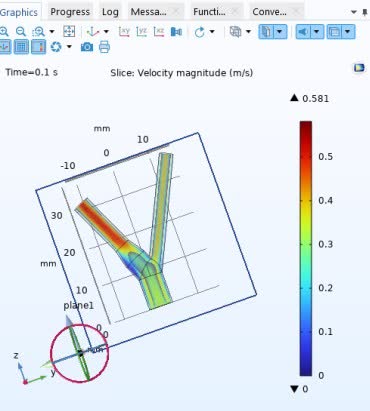Click the plane1 clip plane gizmo circle
Image resolution: width=370 pixels, height=411 pixels.
coord(79,353)
